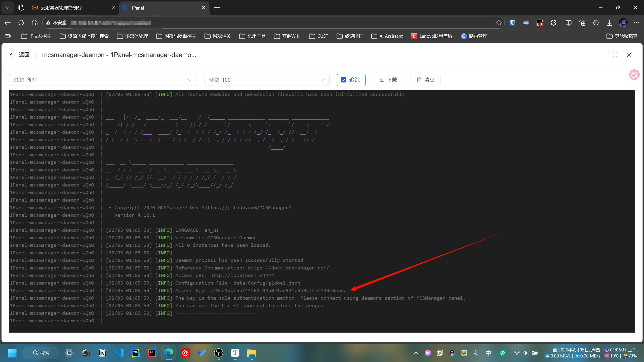Open the Lenovo联想售后 bookmark
Viewport: 644px width, 362px height.
click(x=431, y=36)
